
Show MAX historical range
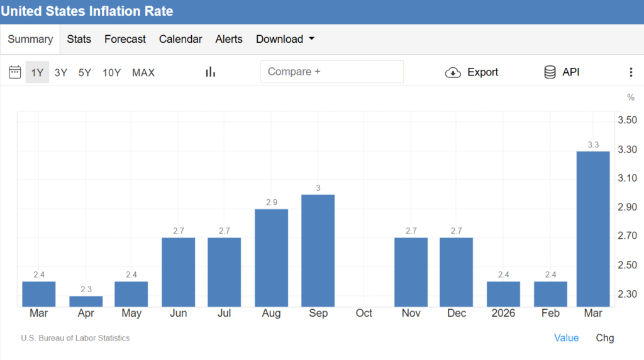tap(143, 73)
